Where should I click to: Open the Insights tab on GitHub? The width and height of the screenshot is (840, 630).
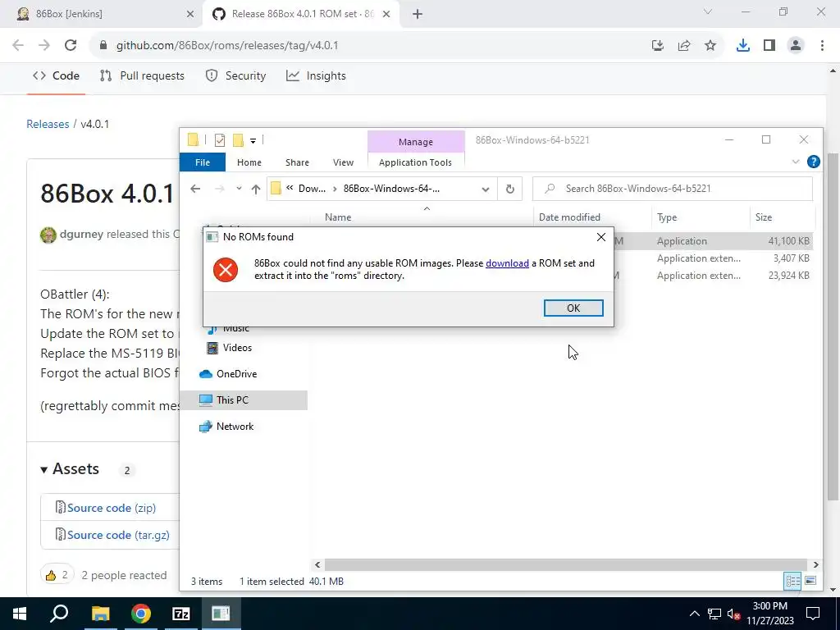(x=316, y=76)
